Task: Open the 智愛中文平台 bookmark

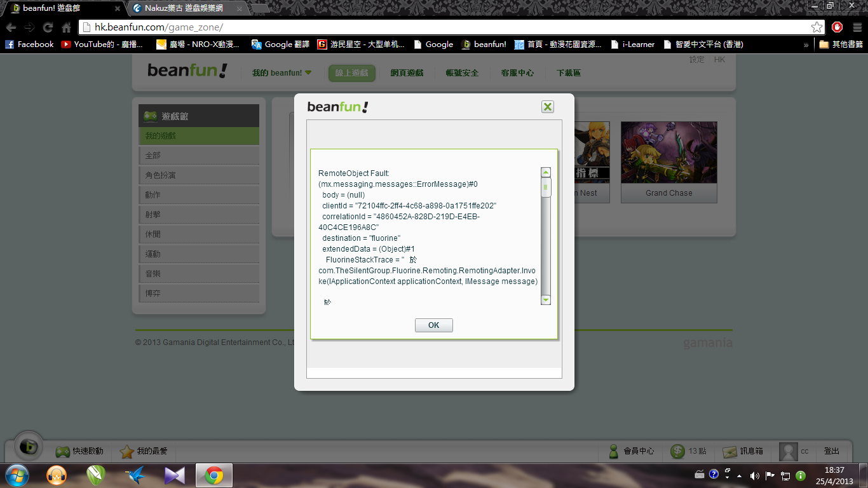Action: (703, 44)
